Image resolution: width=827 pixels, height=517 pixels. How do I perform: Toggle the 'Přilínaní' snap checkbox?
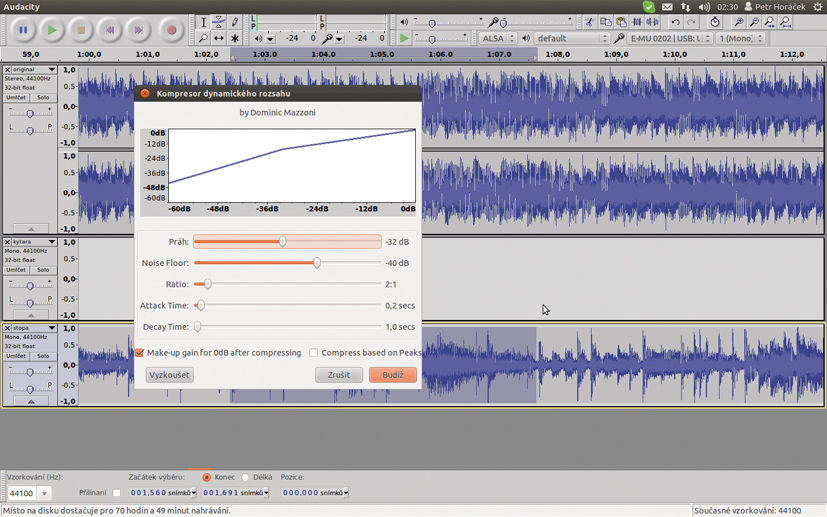click(x=117, y=493)
